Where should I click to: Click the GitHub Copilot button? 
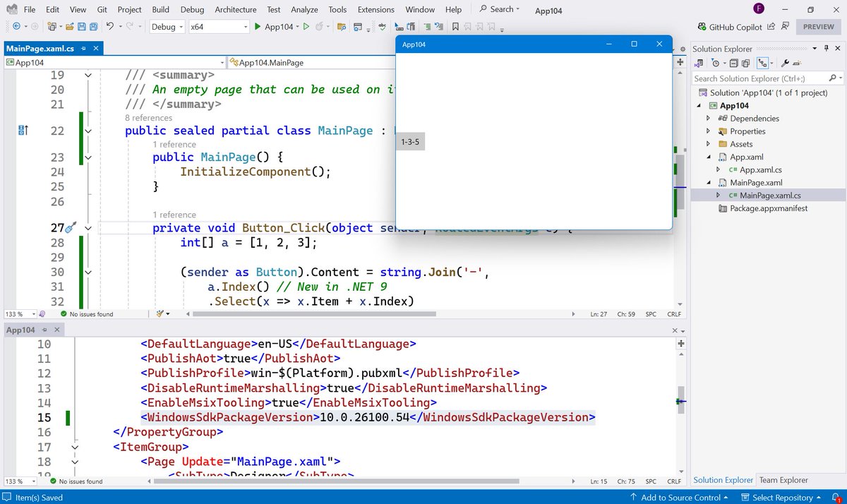(731, 27)
